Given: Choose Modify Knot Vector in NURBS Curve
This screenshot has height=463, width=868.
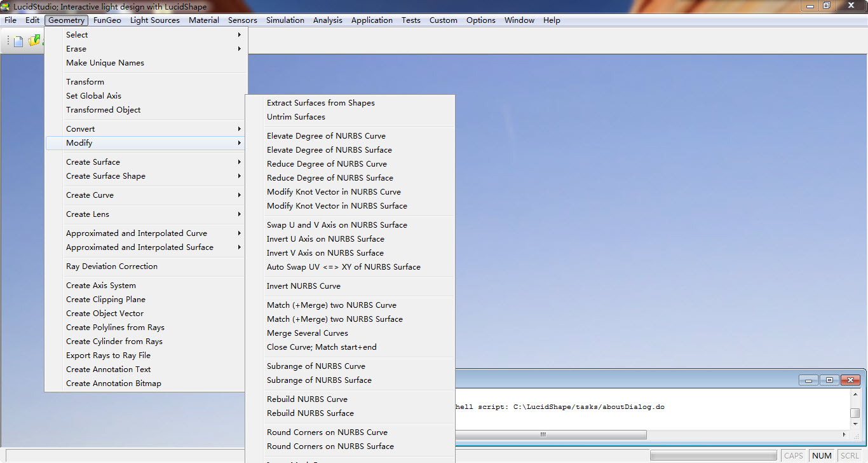Looking at the screenshot, I should coord(350,192).
